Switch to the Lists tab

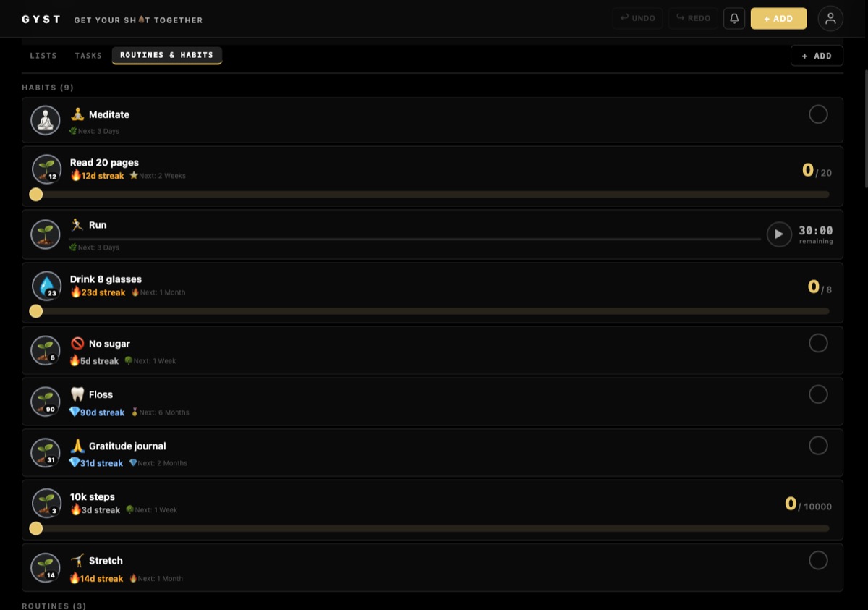[x=43, y=56]
